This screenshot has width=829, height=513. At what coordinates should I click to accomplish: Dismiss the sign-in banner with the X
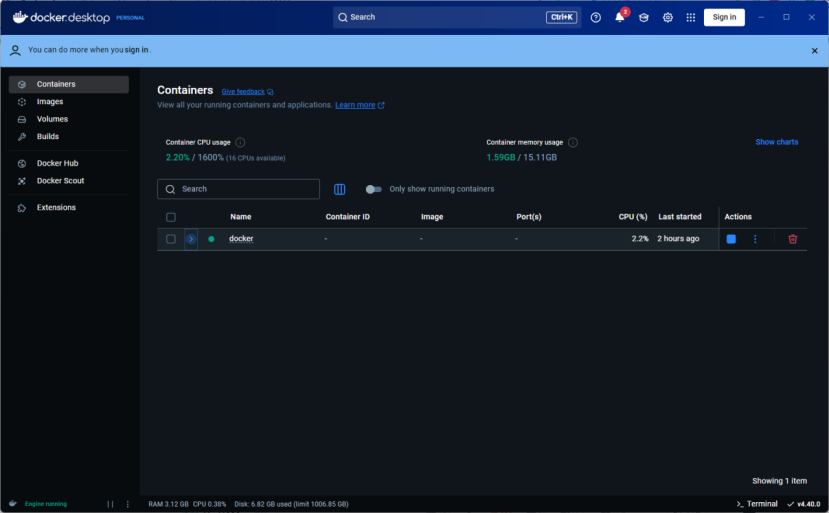814,51
